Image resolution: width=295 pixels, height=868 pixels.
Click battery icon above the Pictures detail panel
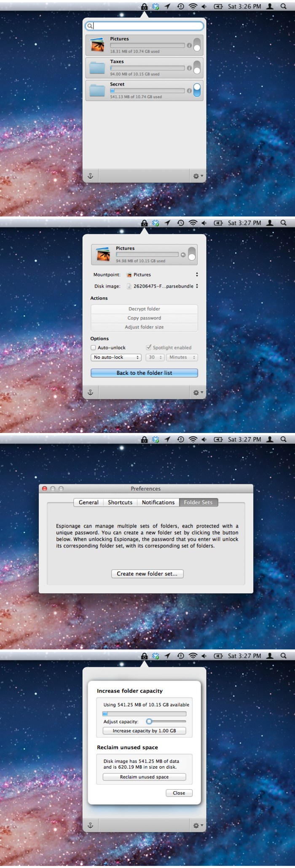point(218,223)
